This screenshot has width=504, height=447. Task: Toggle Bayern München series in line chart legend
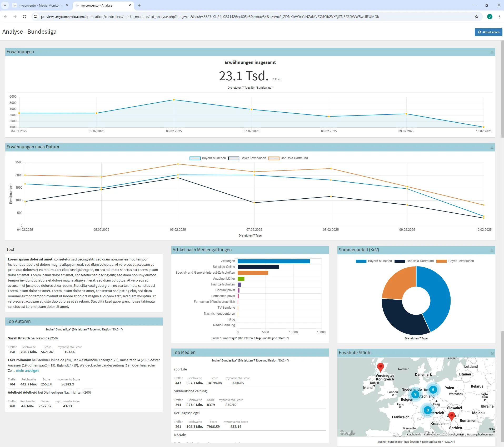[x=208, y=158]
